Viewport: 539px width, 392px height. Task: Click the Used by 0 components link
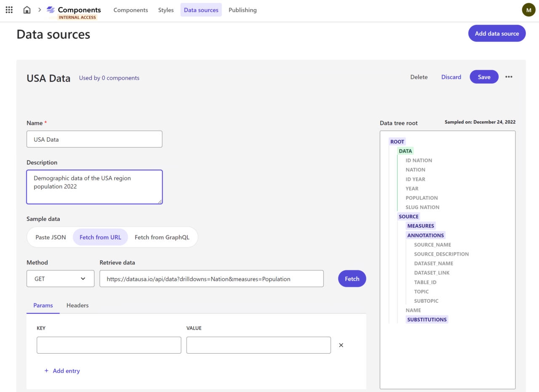tap(109, 78)
